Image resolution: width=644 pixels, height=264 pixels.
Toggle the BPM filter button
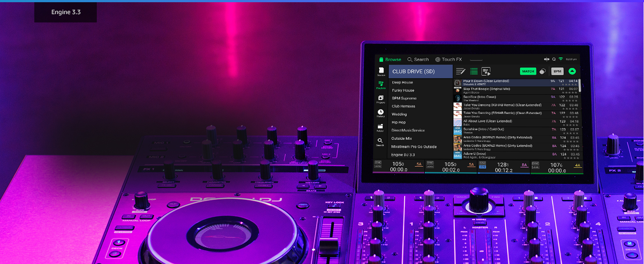557,71
